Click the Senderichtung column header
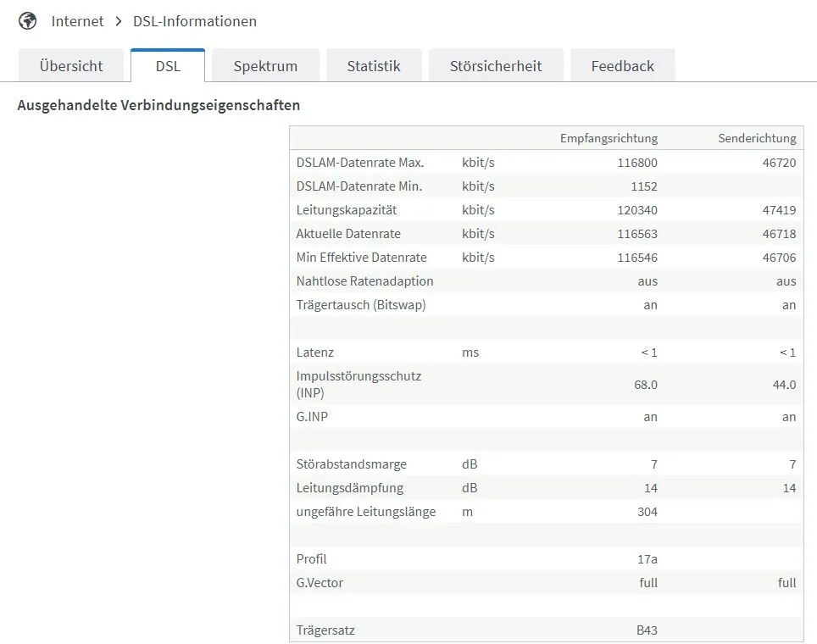The height and width of the screenshot is (644, 817). (x=757, y=138)
